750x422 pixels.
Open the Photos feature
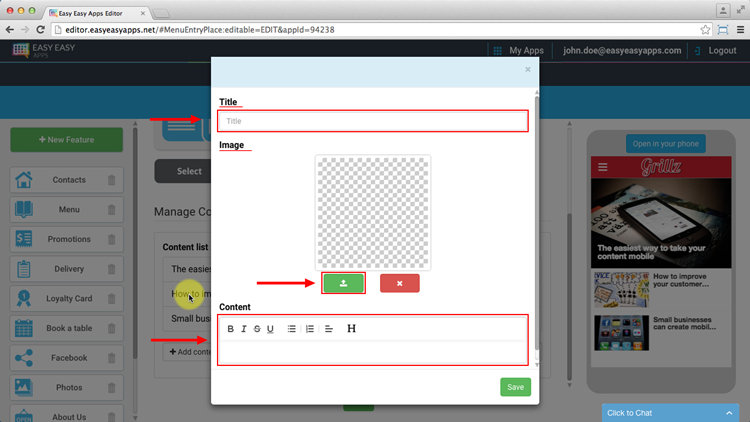66,388
